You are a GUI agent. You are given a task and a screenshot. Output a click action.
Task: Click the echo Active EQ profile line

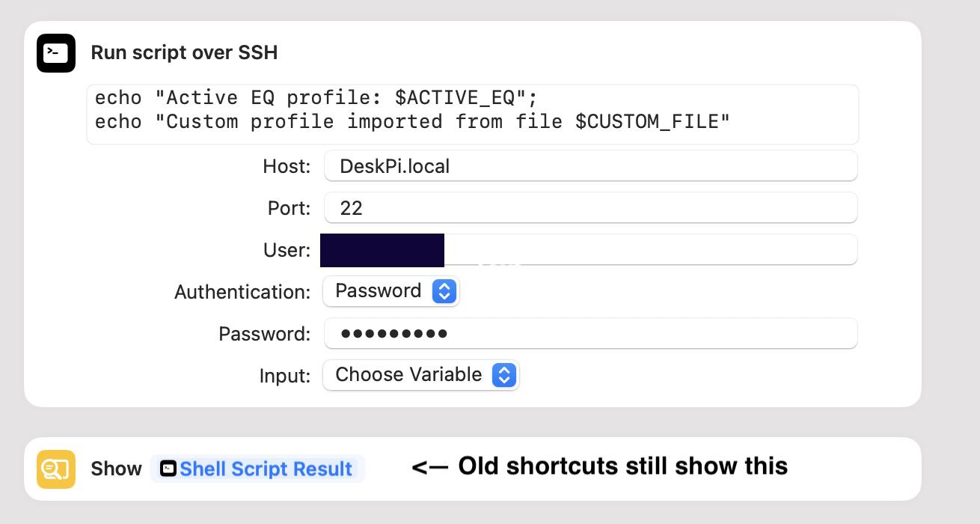[316, 98]
